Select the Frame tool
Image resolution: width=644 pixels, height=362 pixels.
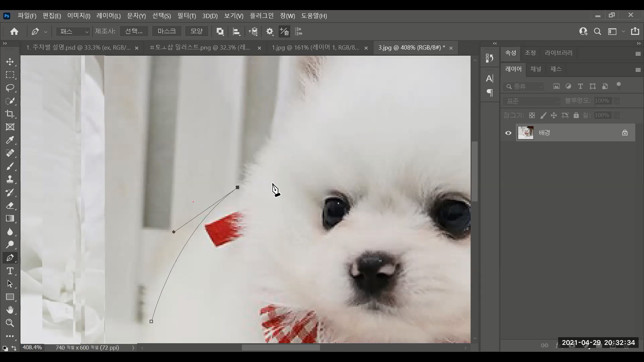click(10, 127)
